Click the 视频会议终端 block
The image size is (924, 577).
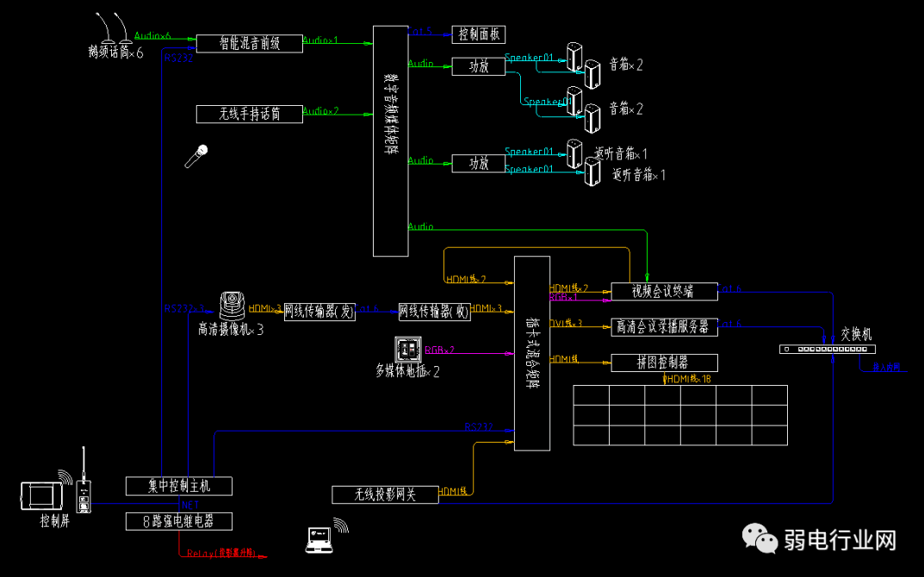(x=664, y=291)
